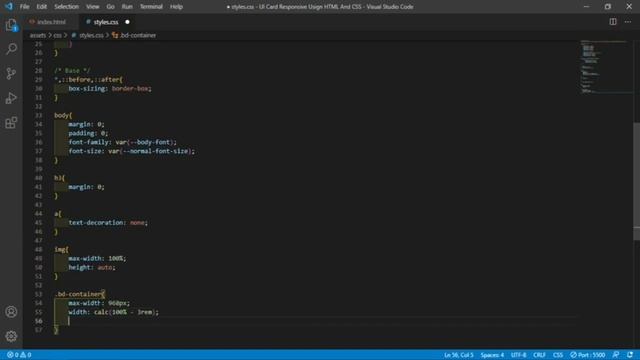Open the Explorer view in activity bar
This screenshot has width=640, height=360.
coord(11,25)
